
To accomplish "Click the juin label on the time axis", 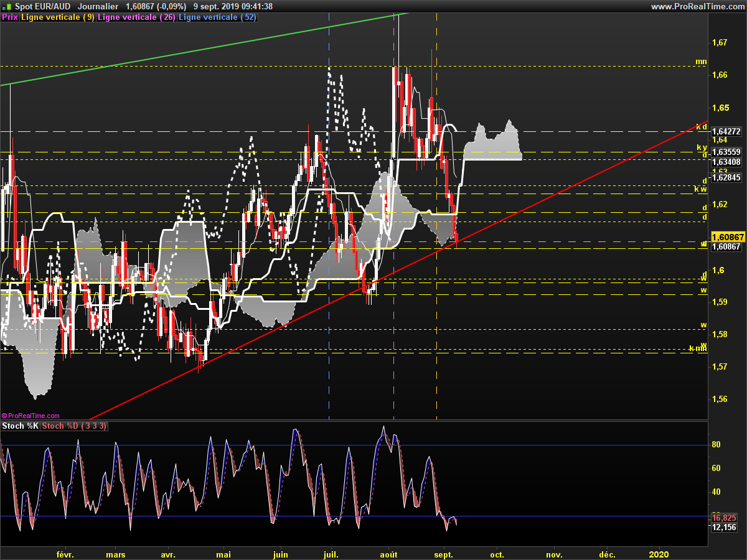I will (x=281, y=554).
